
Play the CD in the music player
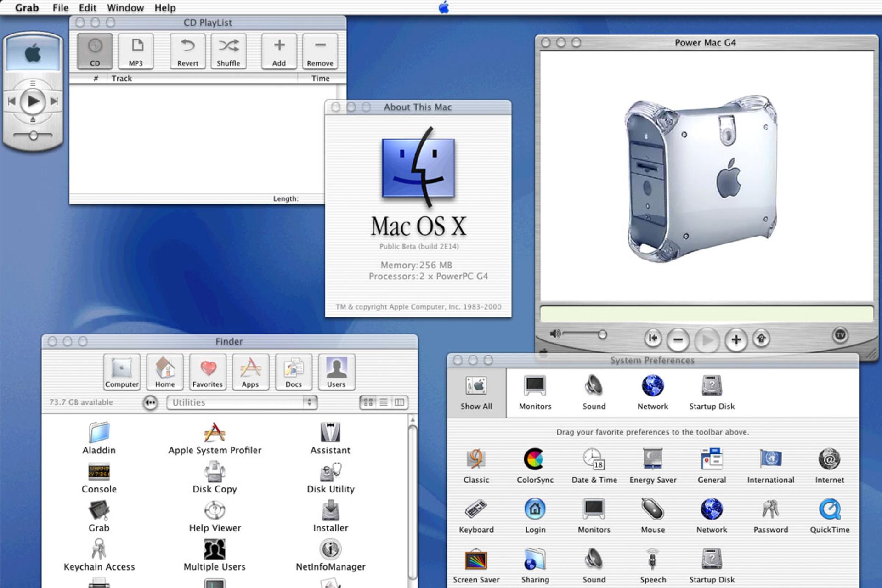tap(33, 101)
